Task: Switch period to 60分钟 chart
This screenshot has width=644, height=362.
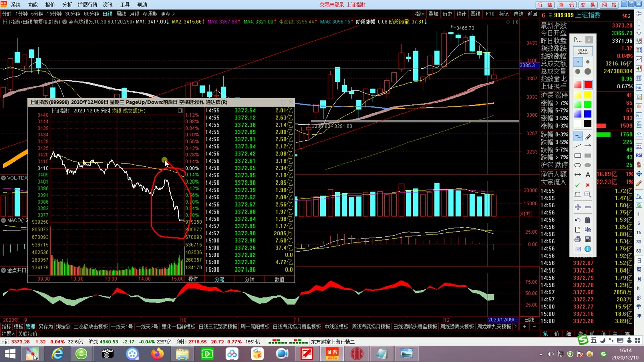Action: [91, 14]
